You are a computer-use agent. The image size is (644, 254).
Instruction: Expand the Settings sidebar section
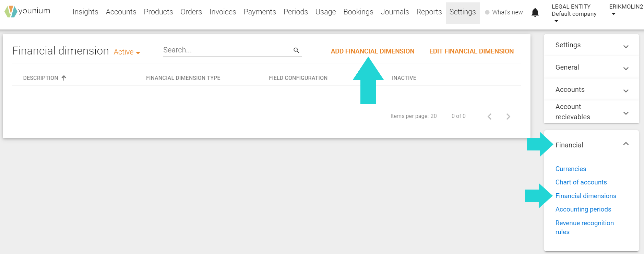[x=591, y=45]
